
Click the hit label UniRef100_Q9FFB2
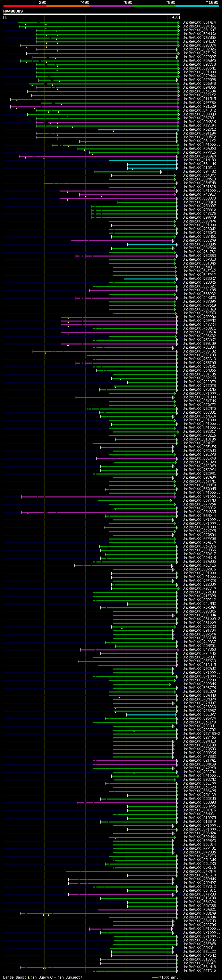(x=199, y=172)
